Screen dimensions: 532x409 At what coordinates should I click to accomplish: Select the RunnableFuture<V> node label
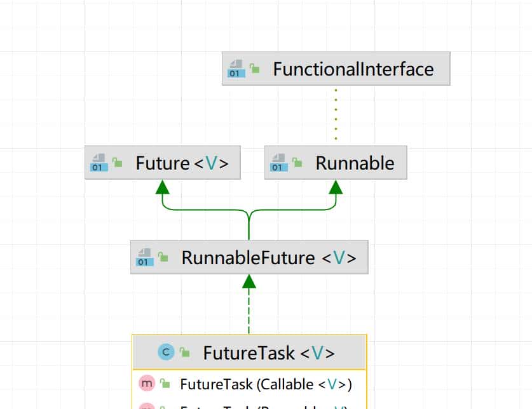click(x=268, y=258)
